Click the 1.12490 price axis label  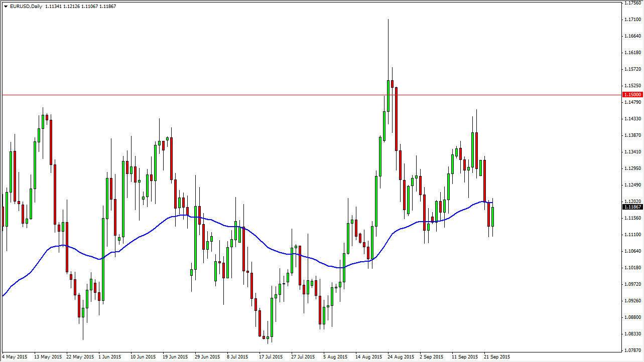[633, 185]
